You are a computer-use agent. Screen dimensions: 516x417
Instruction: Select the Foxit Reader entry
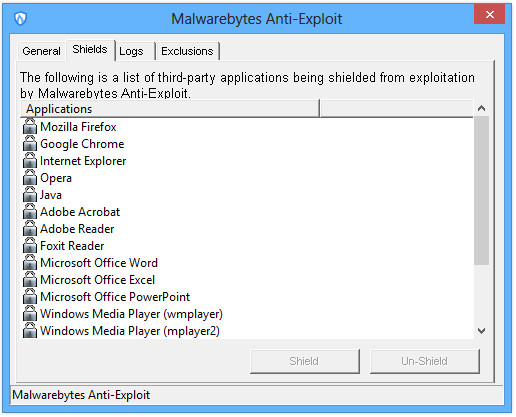72,246
